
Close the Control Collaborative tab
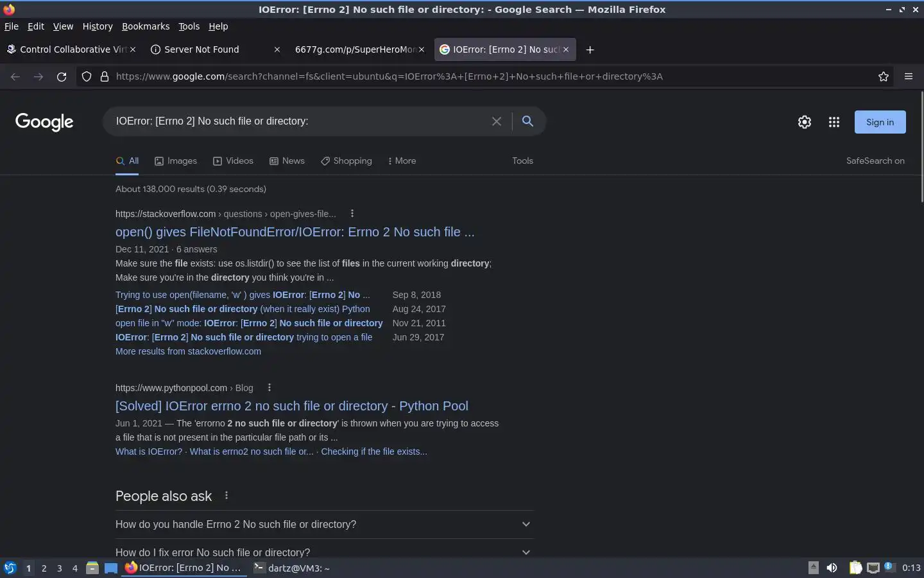[x=133, y=49]
